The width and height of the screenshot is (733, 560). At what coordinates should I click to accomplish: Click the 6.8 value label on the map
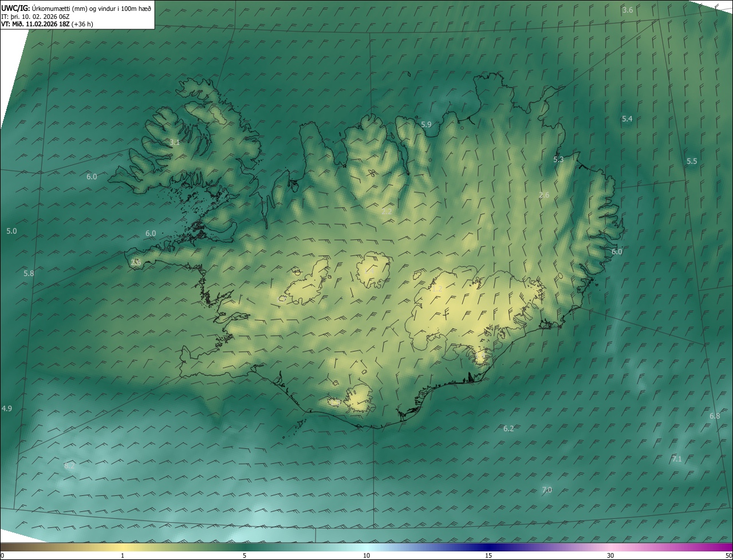click(715, 416)
